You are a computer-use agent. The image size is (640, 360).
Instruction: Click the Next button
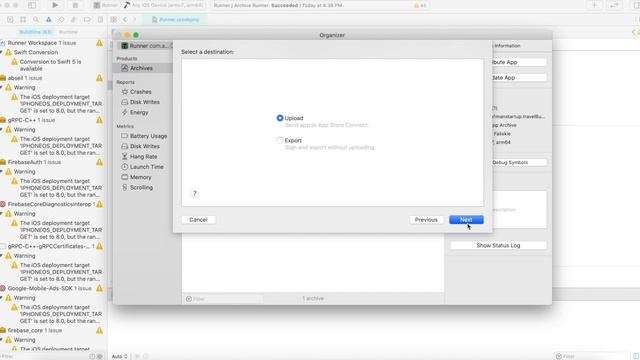click(466, 220)
